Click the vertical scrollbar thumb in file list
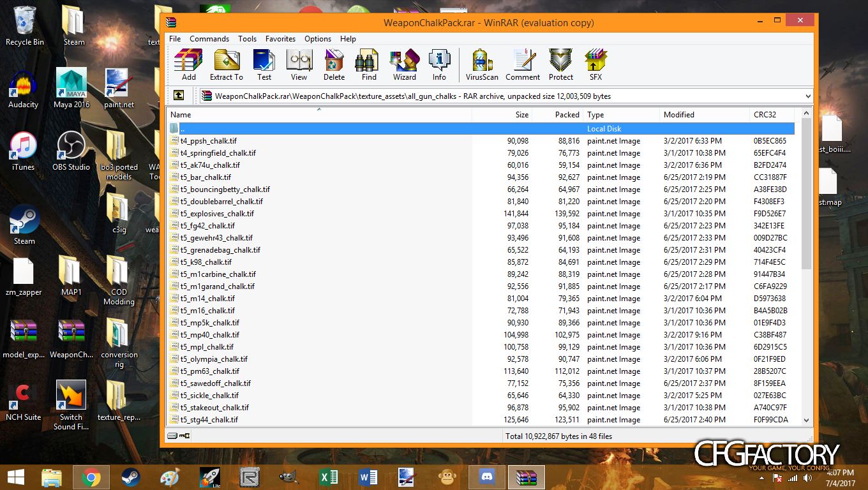The height and width of the screenshot is (490, 868). point(807,194)
